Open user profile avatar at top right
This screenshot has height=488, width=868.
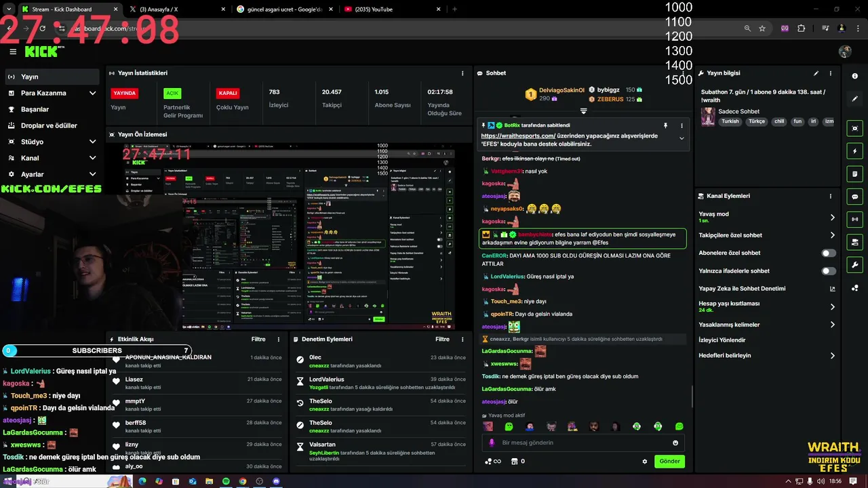pyautogui.click(x=845, y=52)
